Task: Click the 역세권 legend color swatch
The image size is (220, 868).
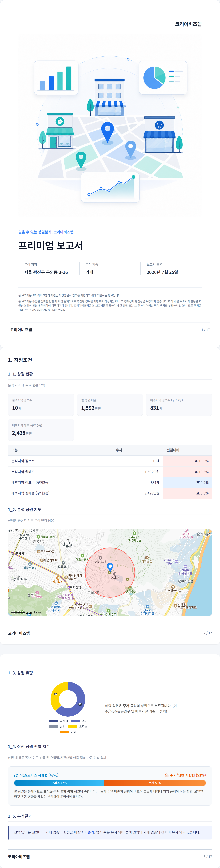Action: click(53, 721)
